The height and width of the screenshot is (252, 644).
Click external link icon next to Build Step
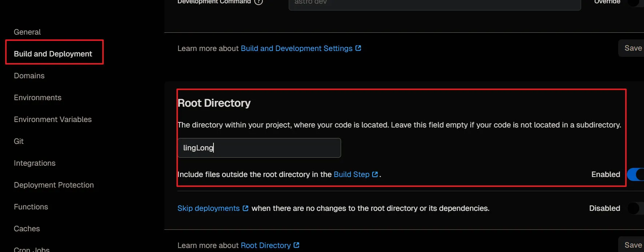click(x=375, y=174)
